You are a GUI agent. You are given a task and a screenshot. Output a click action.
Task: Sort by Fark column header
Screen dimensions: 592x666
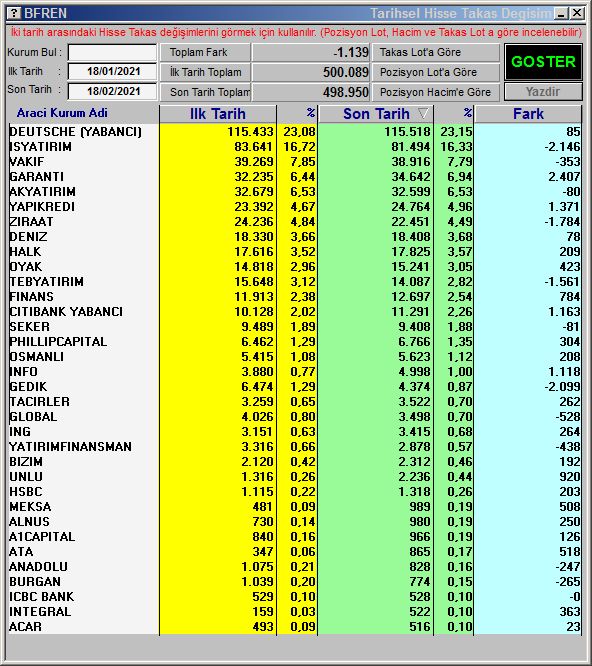coord(528,114)
